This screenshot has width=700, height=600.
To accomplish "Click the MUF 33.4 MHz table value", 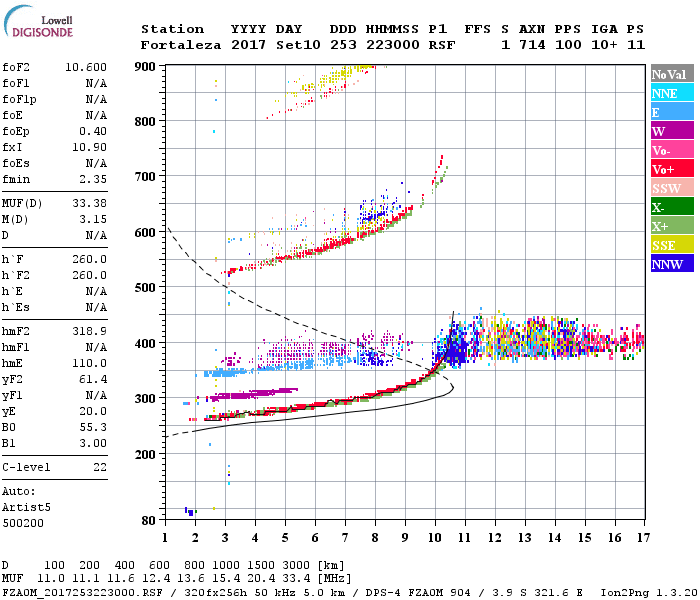I will point(296,579).
